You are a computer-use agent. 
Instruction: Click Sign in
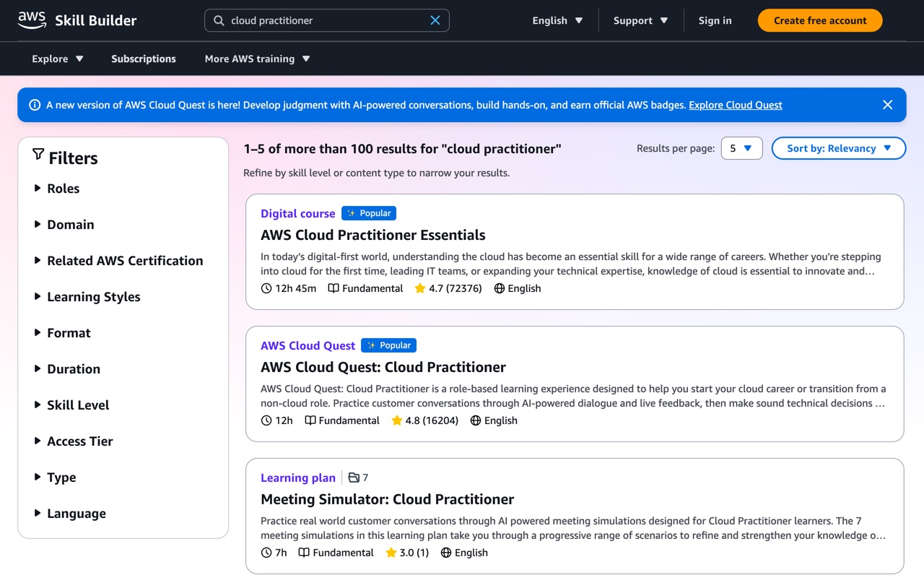tap(715, 20)
